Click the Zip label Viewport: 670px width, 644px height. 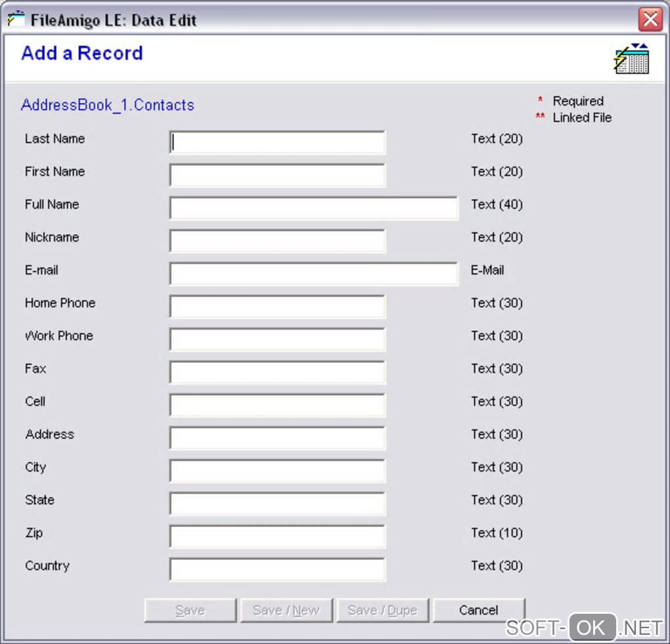pos(33,533)
